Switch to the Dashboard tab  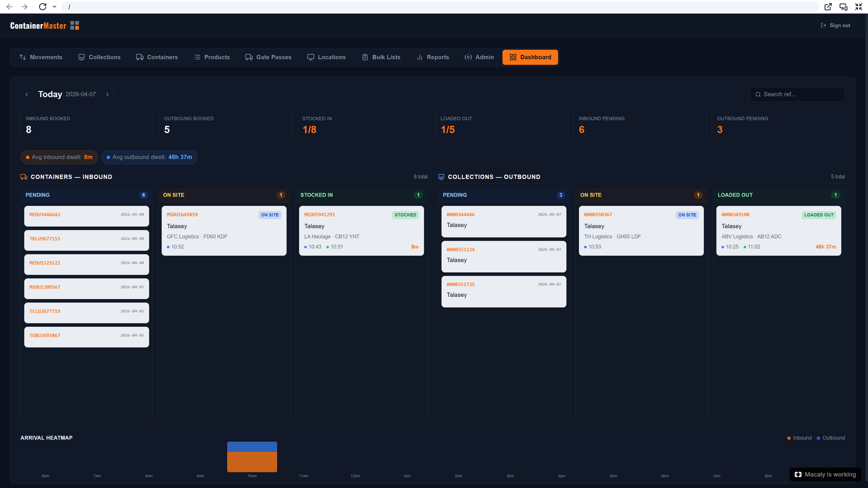[530, 57]
